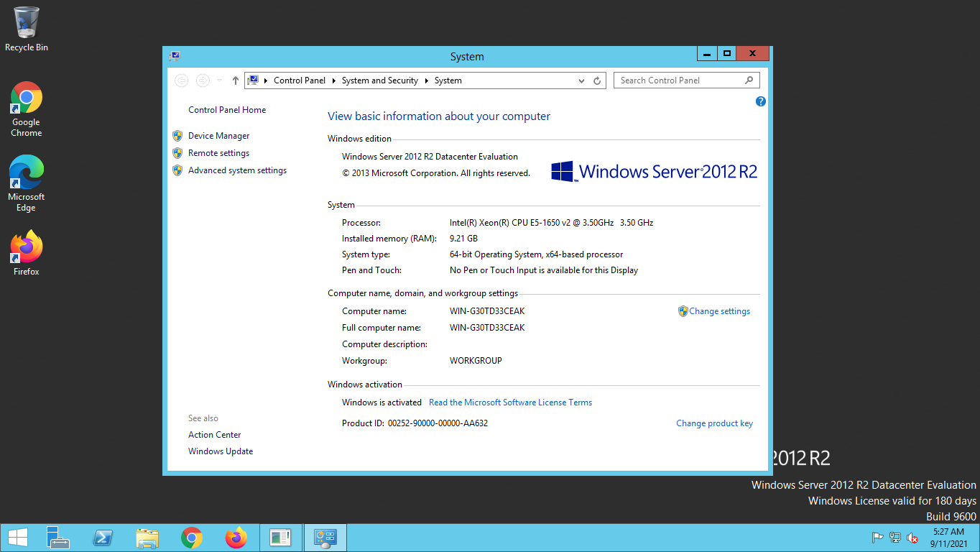Open the network tray icon
The image size is (980, 552).
point(895,538)
